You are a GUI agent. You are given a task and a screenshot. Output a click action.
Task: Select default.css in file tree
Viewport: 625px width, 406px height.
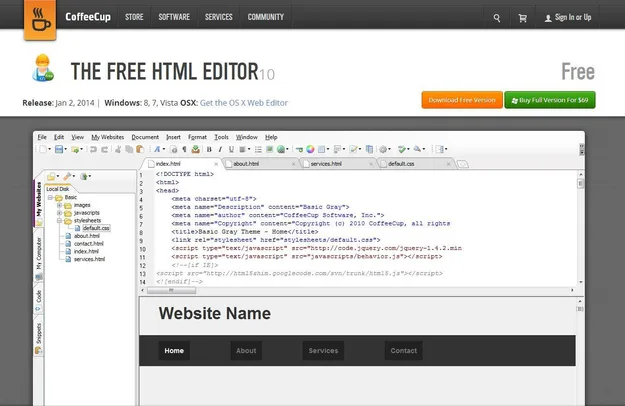(x=96, y=228)
